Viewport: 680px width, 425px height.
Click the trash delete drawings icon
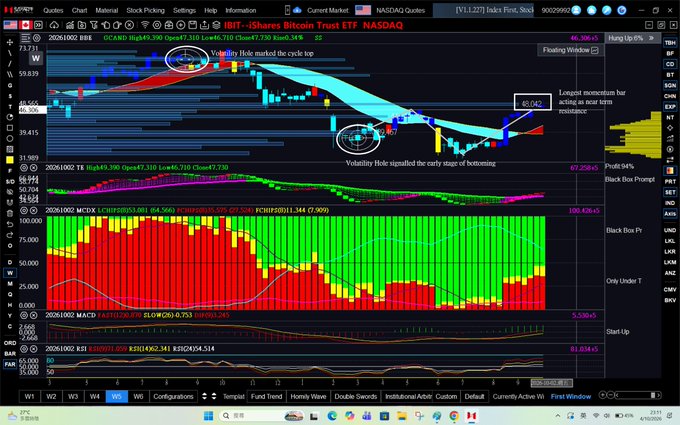point(10,213)
